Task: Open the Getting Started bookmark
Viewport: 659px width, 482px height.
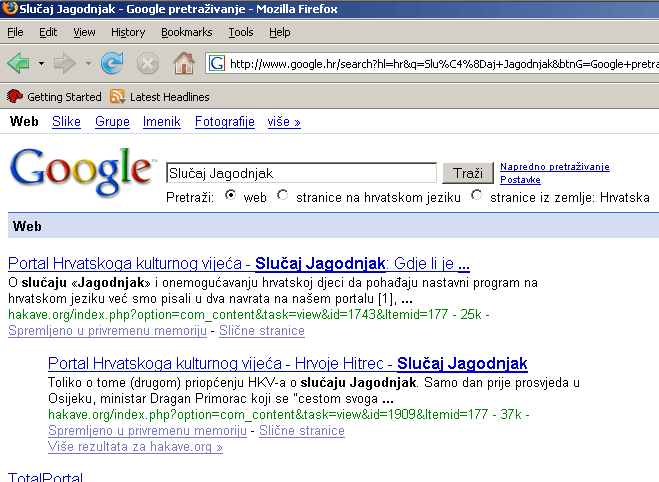Action: 54,97
